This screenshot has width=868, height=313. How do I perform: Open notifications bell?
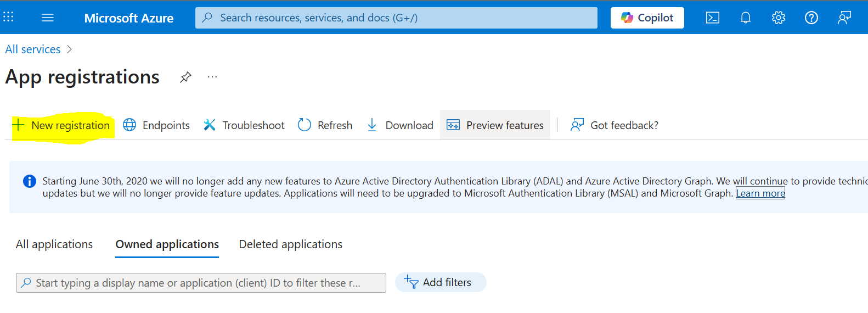(x=745, y=18)
